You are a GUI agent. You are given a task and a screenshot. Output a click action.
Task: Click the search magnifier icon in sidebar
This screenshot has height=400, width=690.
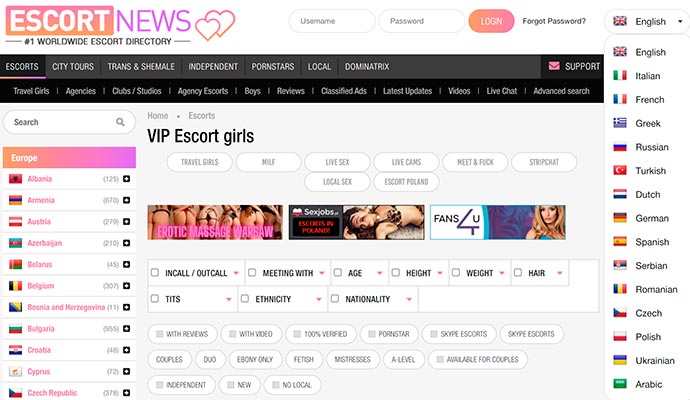tap(121, 122)
